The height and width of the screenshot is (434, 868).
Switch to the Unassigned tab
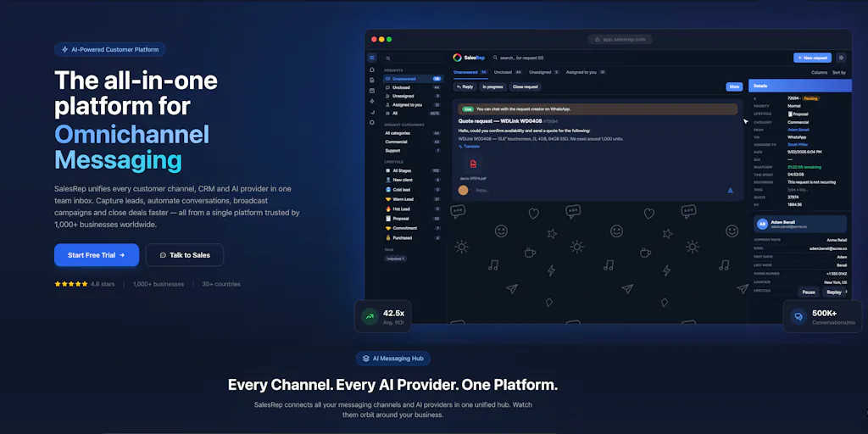(x=544, y=73)
